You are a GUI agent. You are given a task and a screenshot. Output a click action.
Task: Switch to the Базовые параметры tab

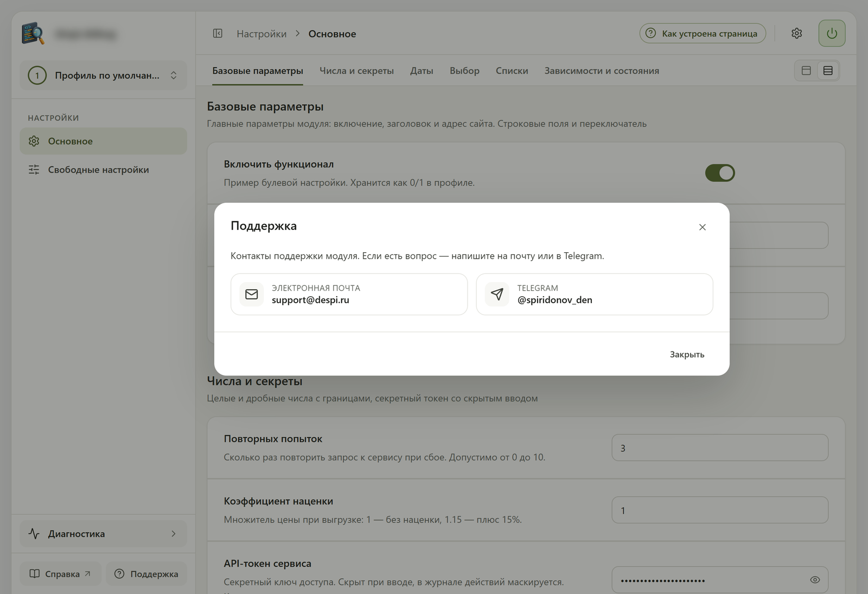258,71
